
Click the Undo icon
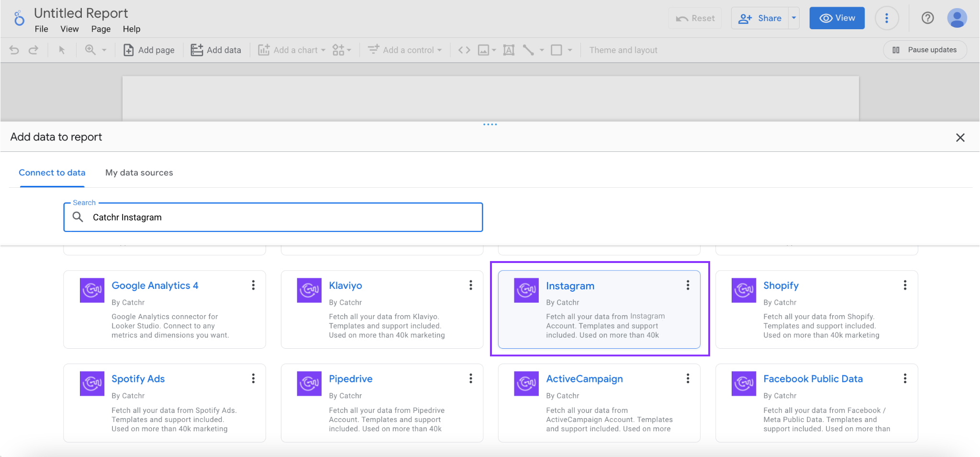coord(14,49)
